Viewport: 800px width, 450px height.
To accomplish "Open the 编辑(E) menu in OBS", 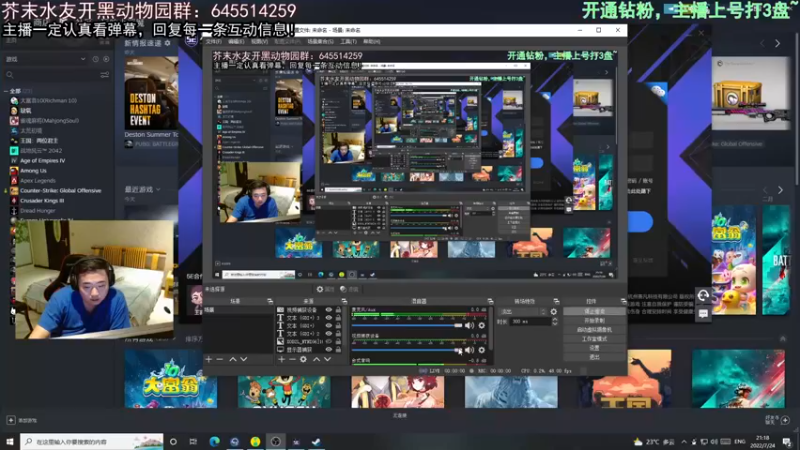I will (x=236, y=41).
